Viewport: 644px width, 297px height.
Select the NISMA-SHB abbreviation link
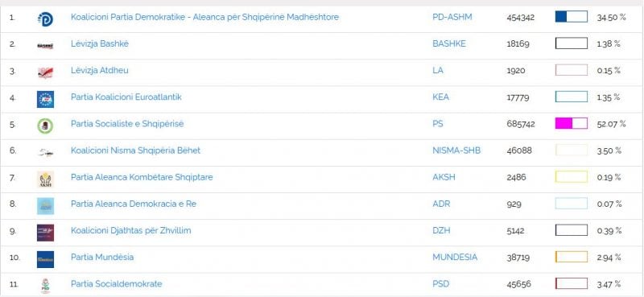pos(456,151)
